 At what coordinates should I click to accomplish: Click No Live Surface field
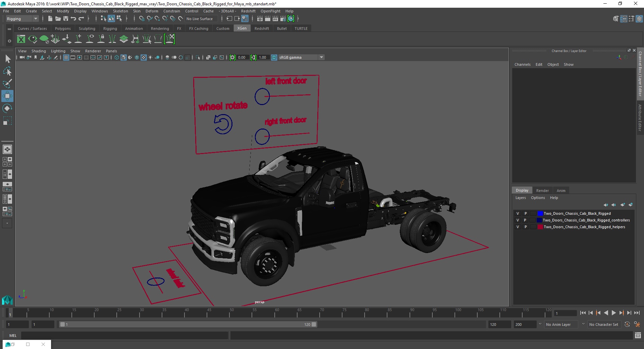point(201,19)
